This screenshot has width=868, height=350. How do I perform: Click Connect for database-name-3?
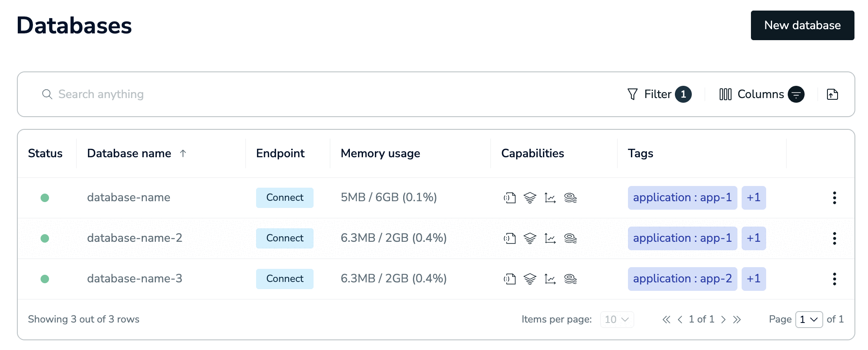click(x=285, y=279)
